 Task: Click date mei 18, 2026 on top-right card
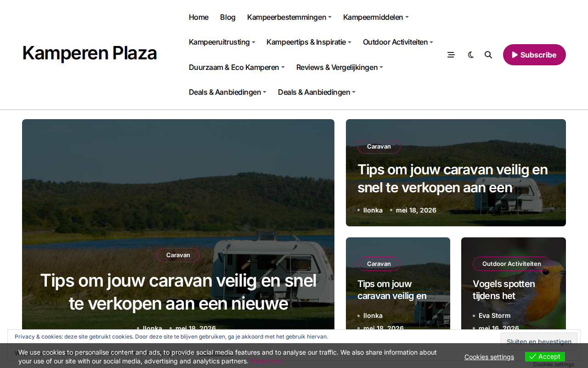click(x=416, y=210)
